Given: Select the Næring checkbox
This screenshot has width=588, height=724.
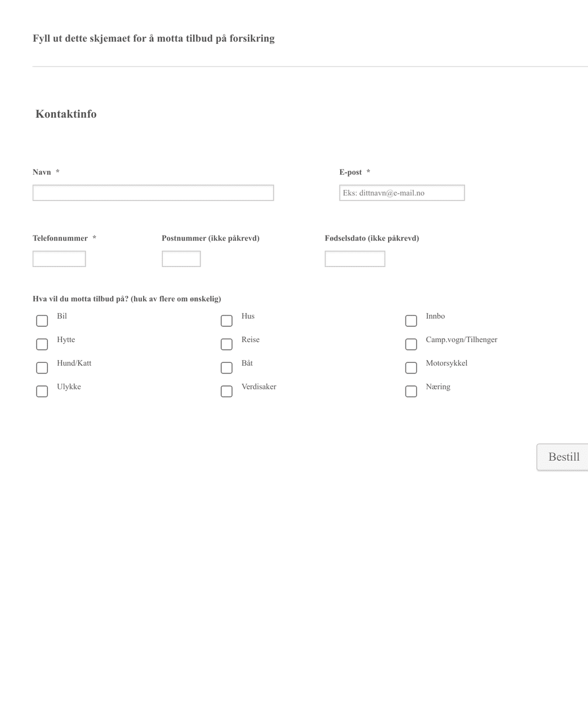Looking at the screenshot, I should (411, 391).
